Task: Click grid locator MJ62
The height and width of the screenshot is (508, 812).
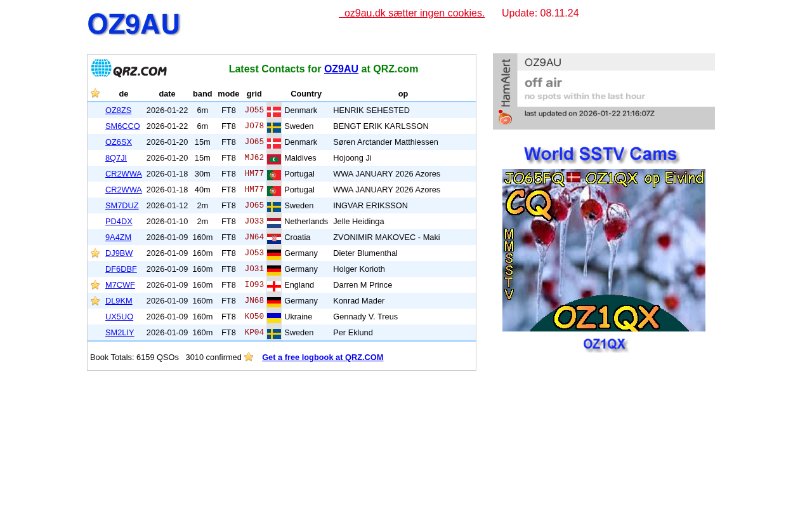Action: (x=254, y=158)
